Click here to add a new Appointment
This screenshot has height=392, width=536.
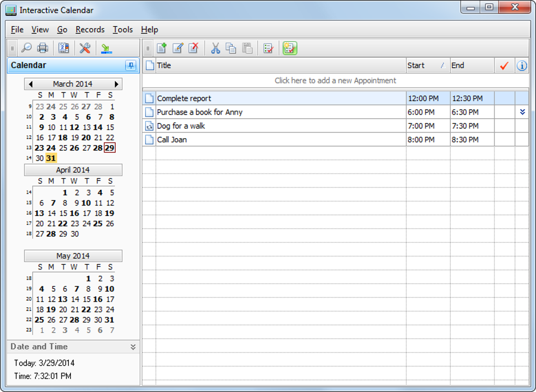pyautogui.click(x=335, y=80)
